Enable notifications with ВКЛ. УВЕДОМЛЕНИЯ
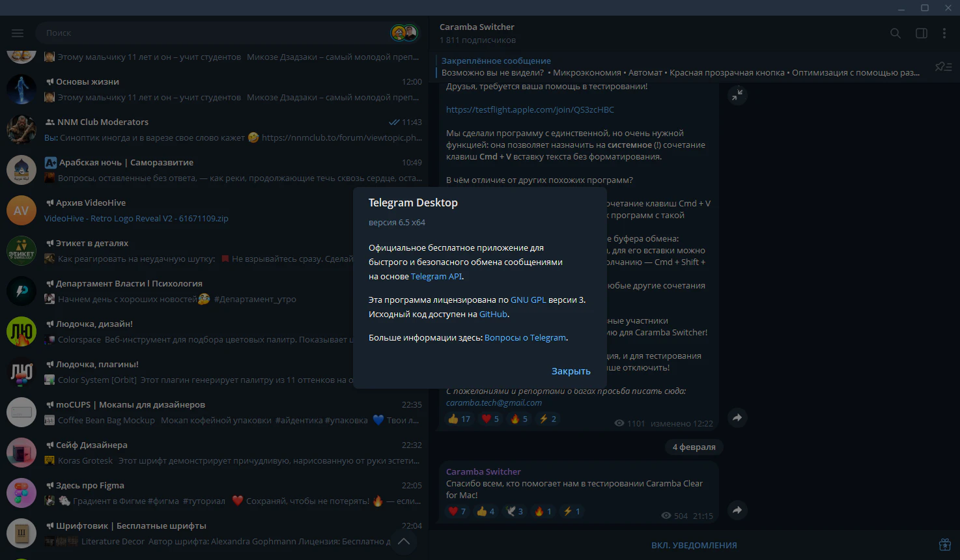The height and width of the screenshot is (560, 960). (x=694, y=545)
